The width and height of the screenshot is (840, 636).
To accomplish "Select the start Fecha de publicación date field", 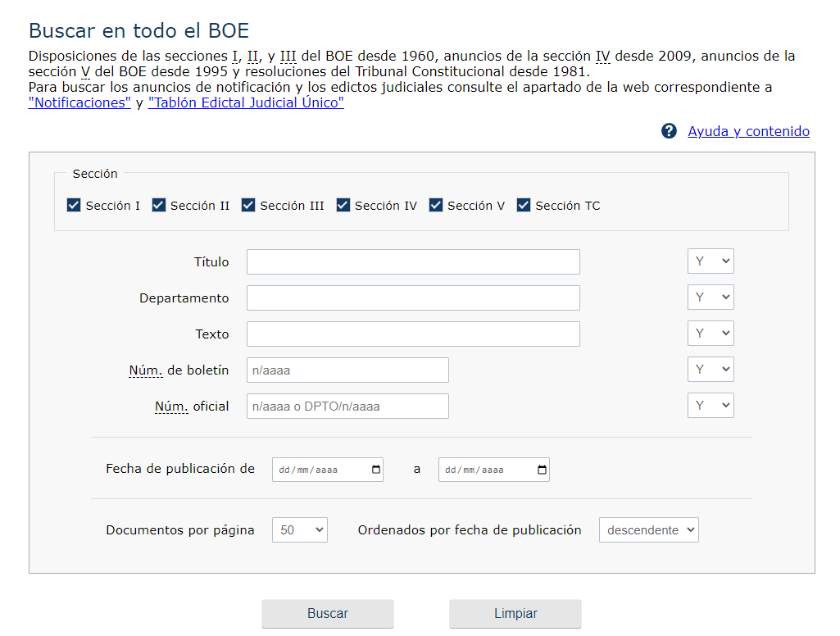I will coord(327,470).
